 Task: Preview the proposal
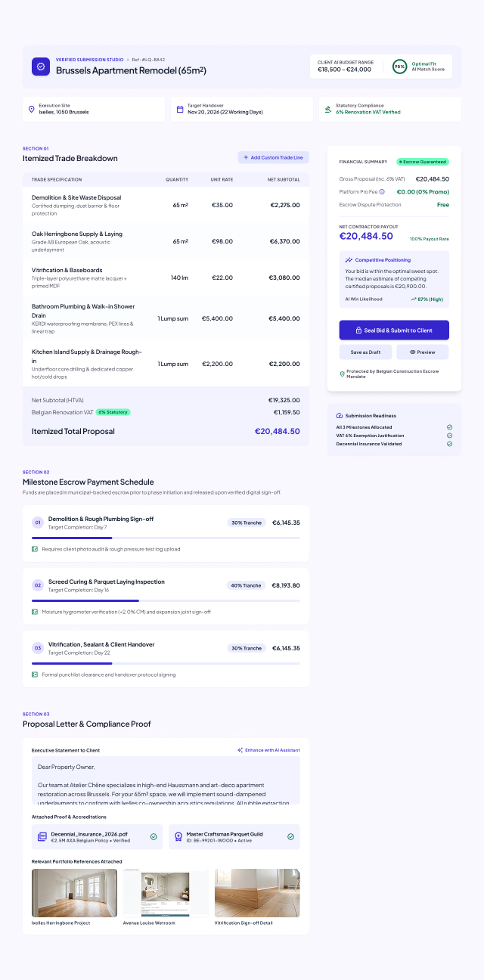422,352
